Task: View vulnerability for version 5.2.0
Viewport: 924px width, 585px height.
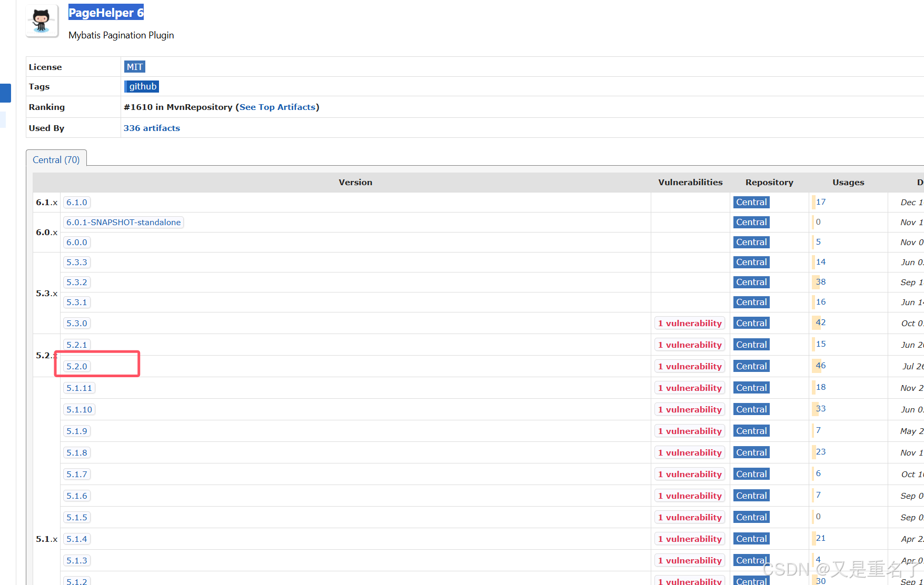Action: pos(690,366)
